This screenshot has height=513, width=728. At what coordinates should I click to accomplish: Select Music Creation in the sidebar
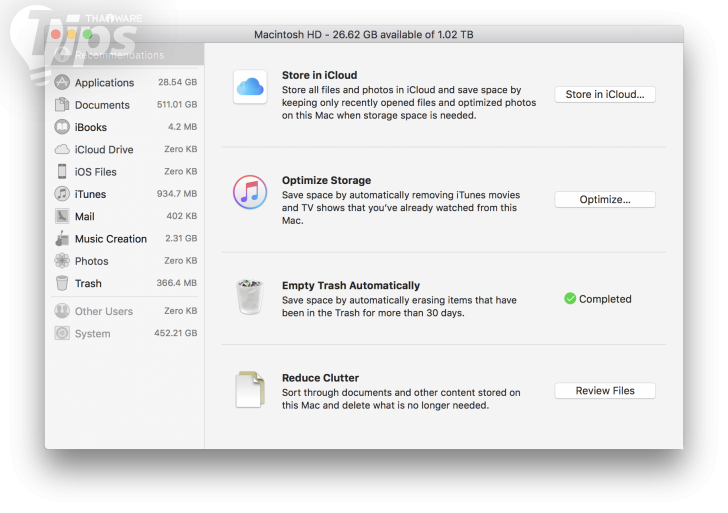click(x=125, y=238)
